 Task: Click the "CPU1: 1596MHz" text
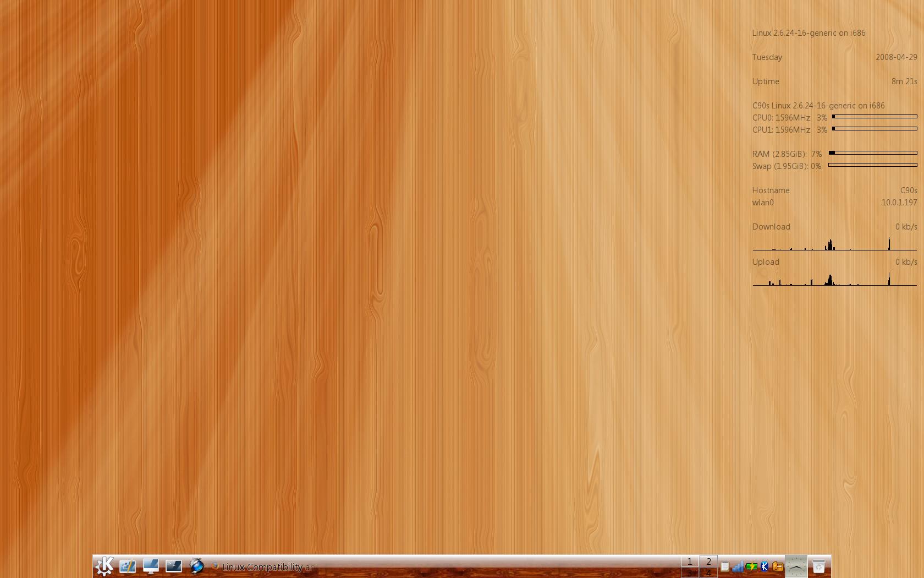coord(781,130)
